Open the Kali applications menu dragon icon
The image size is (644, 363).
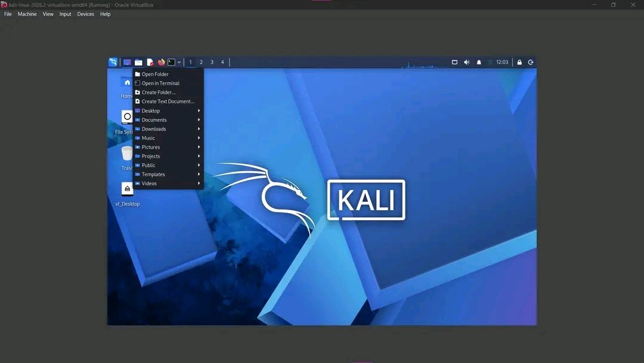coord(113,62)
